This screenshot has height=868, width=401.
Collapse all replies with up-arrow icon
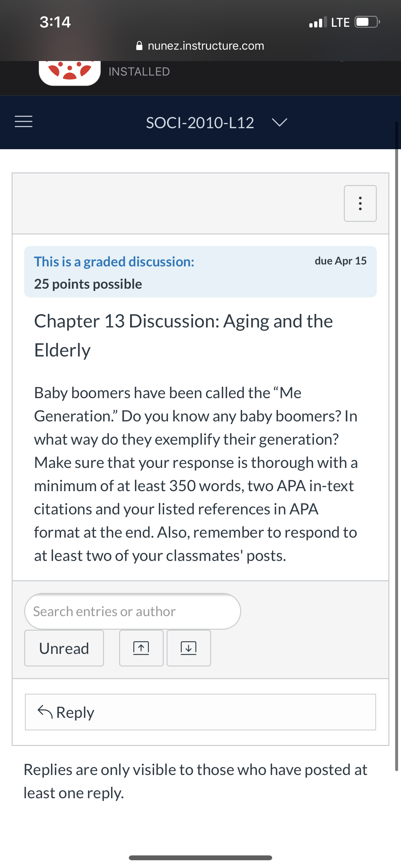pos(141,648)
